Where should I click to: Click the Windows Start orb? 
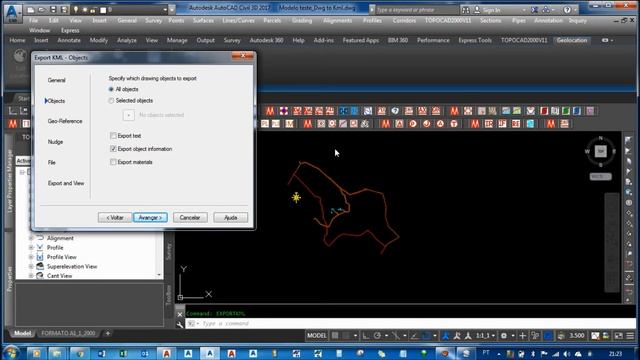[x=11, y=353]
